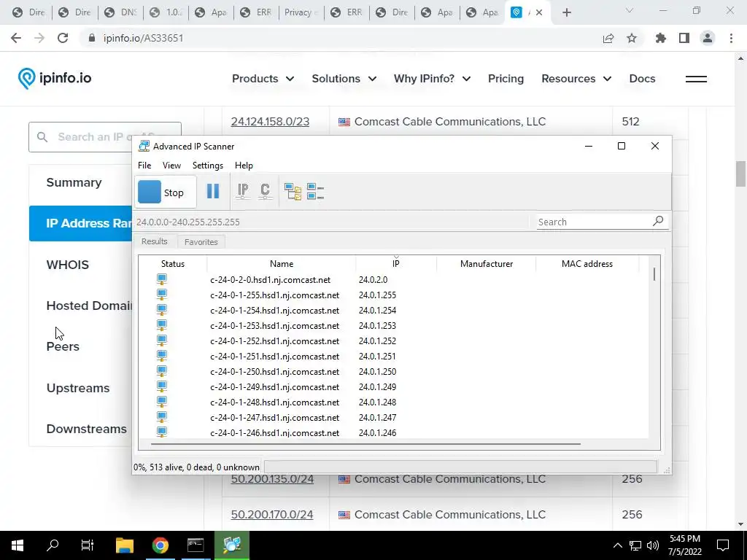The image size is (747, 560).
Task: Pause the scan with the pause icon
Action: point(213,192)
